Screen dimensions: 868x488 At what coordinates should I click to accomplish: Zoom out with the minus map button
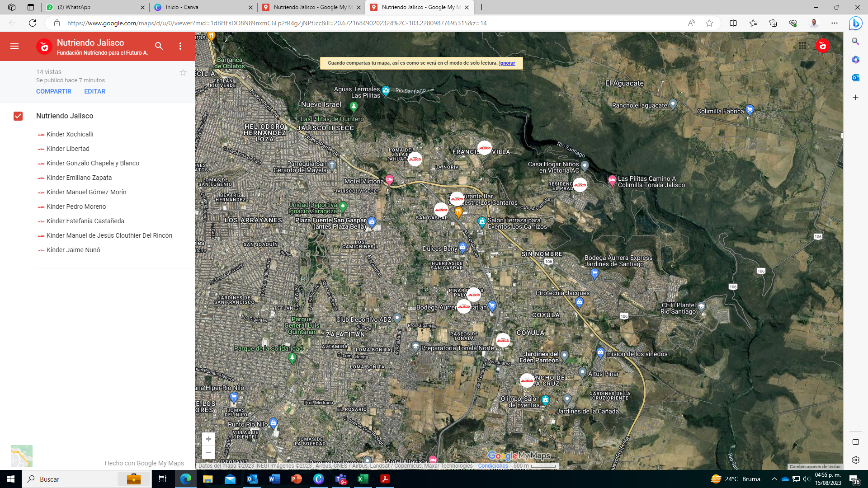(x=208, y=452)
